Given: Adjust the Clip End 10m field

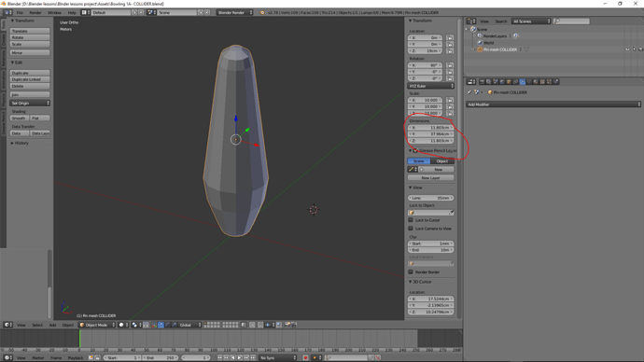Looking at the screenshot, I should (431, 250).
